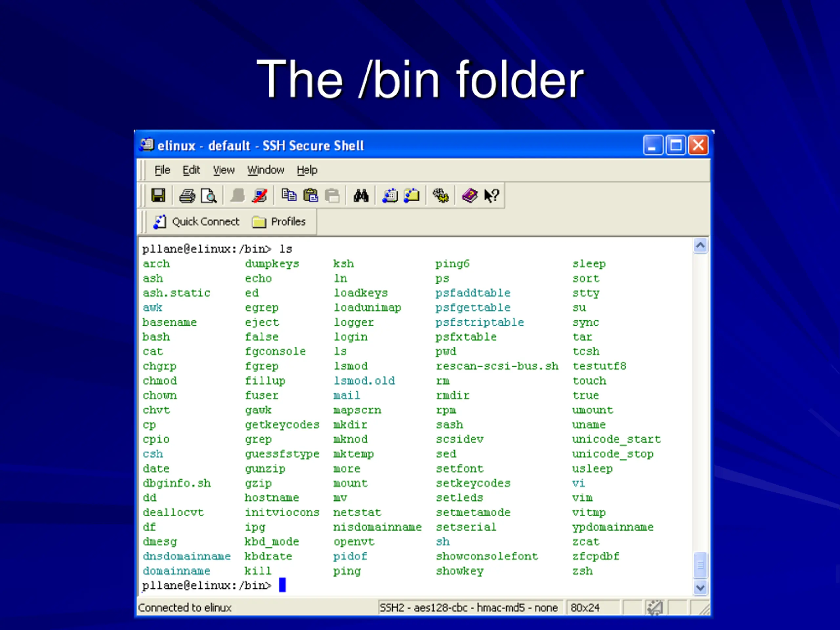Click the 'dbginfo.sh' entry
The height and width of the screenshot is (630, 840).
coord(177,483)
